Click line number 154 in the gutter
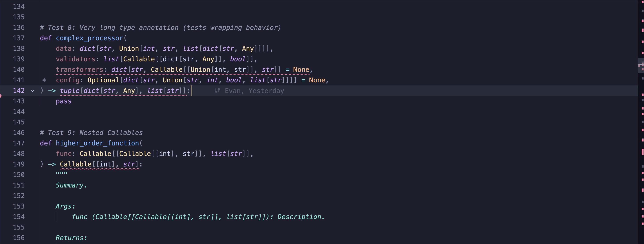 [x=19, y=217]
